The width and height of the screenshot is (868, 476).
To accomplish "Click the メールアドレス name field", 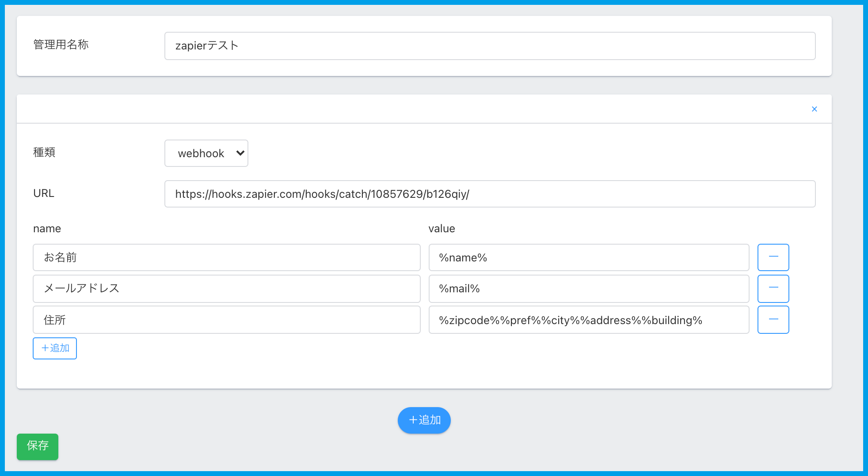I will 226,288.
